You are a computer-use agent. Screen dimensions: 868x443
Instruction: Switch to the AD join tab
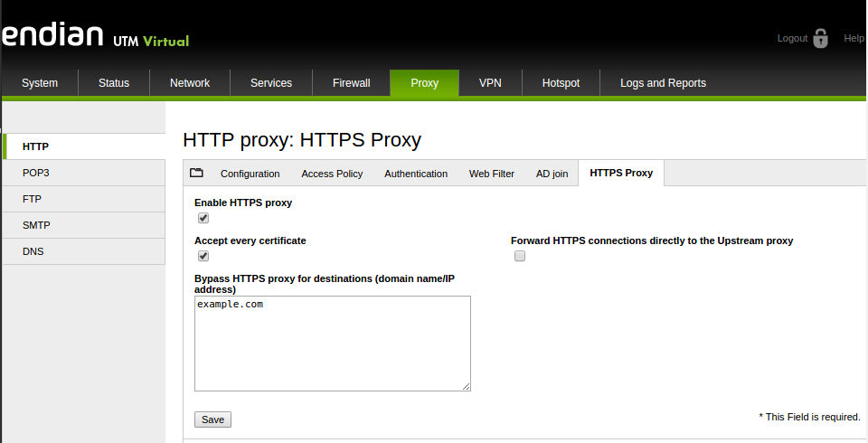point(552,174)
